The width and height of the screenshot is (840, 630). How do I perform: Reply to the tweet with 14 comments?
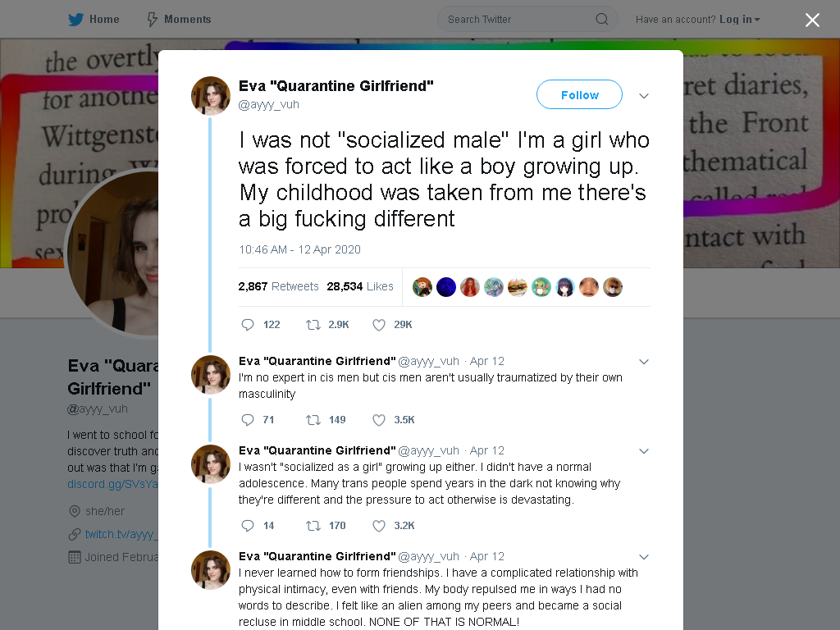click(x=248, y=526)
